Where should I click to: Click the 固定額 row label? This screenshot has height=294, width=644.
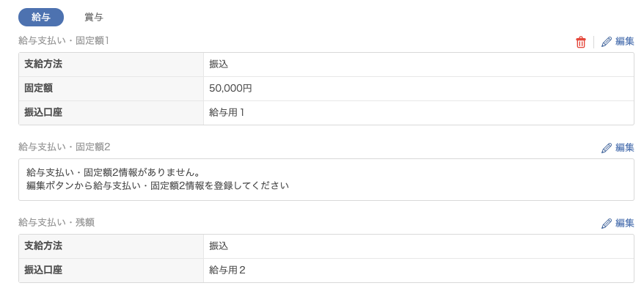click(x=38, y=89)
